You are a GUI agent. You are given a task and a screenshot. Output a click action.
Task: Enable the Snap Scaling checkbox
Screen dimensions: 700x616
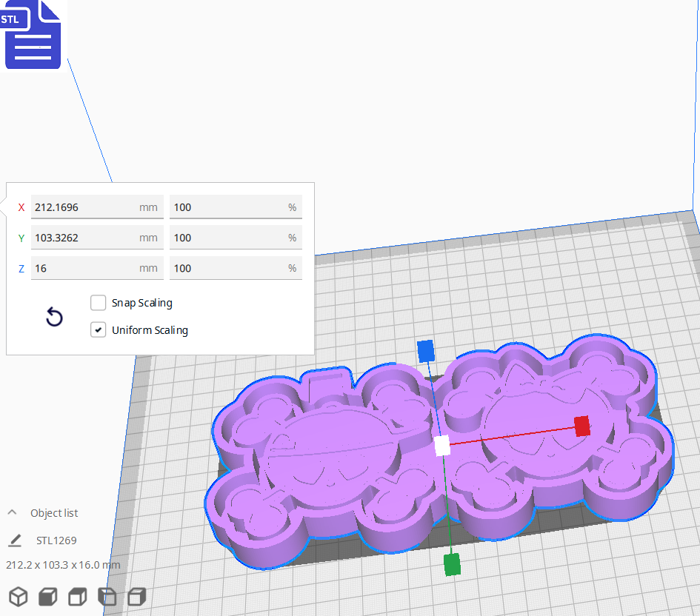[98, 303]
